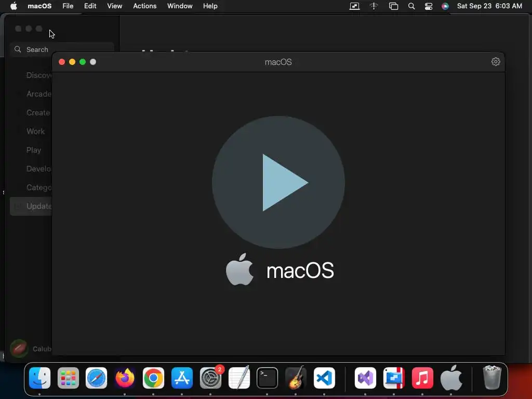Open account avatar in App Store sidebar

[x=19, y=349]
